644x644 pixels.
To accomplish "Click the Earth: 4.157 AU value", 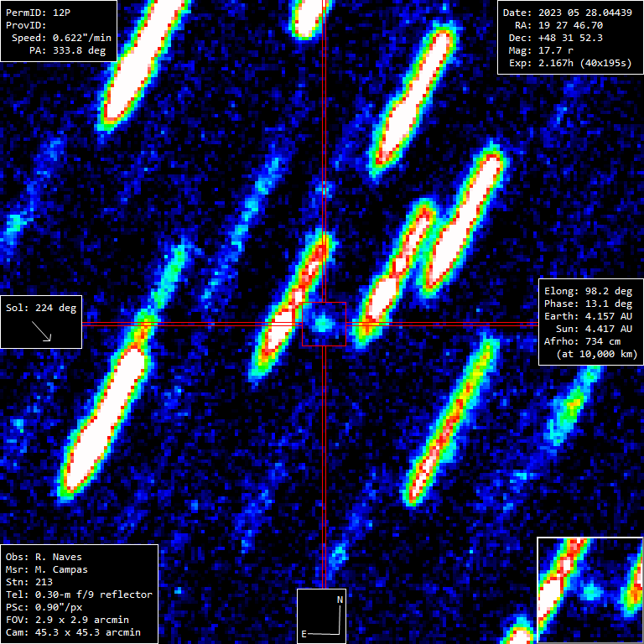I will 588,316.
